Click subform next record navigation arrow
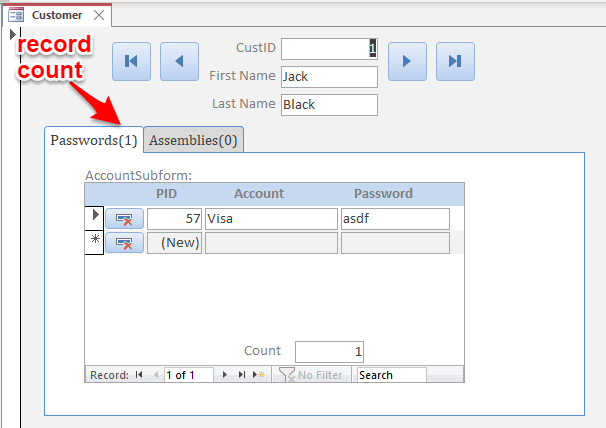The height and width of the screenshot is (428, 606). click(225, 375)
